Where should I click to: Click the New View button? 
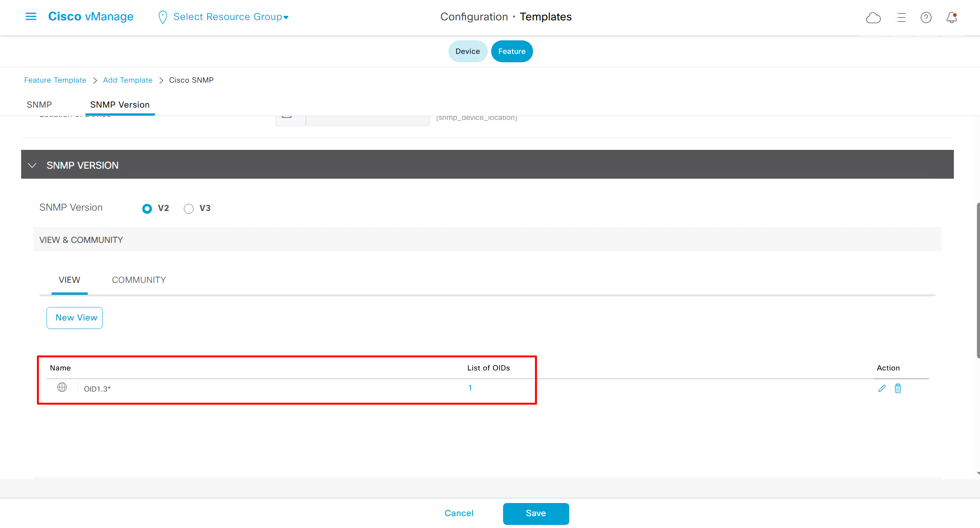[75, 318]
